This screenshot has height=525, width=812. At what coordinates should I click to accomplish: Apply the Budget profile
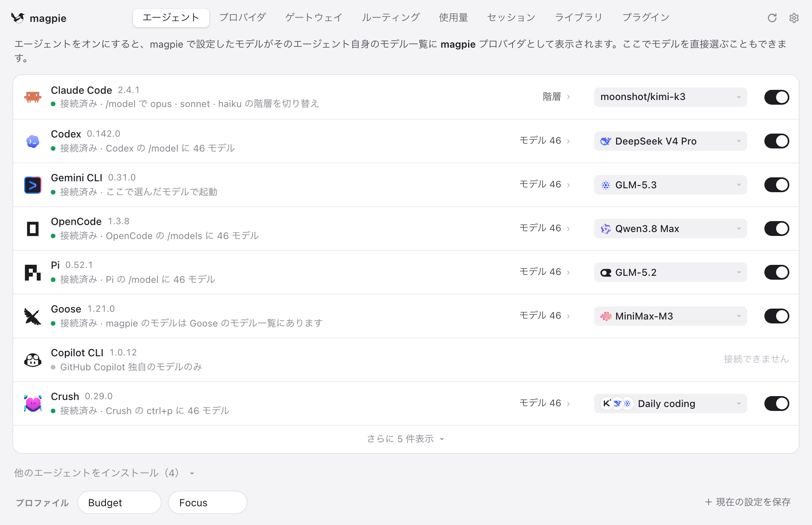coord(119,502)
